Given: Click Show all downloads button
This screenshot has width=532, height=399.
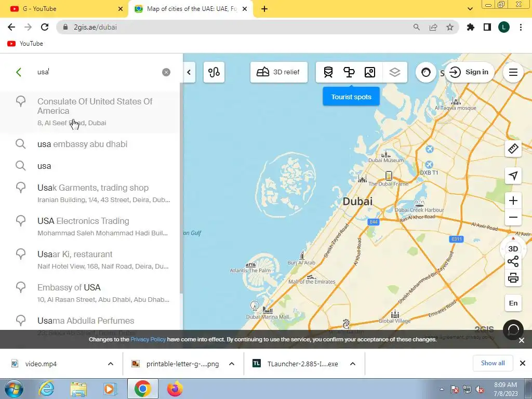Looking at the screenshot, I should [x=493, y=363].
